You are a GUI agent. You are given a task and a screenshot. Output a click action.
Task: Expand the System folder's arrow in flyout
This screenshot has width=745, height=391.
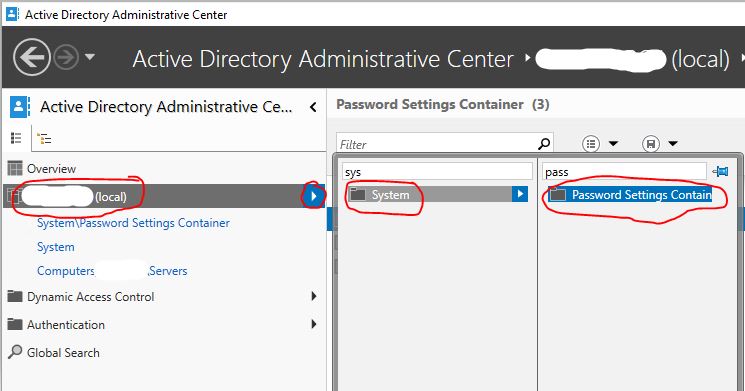coord(520,194)
